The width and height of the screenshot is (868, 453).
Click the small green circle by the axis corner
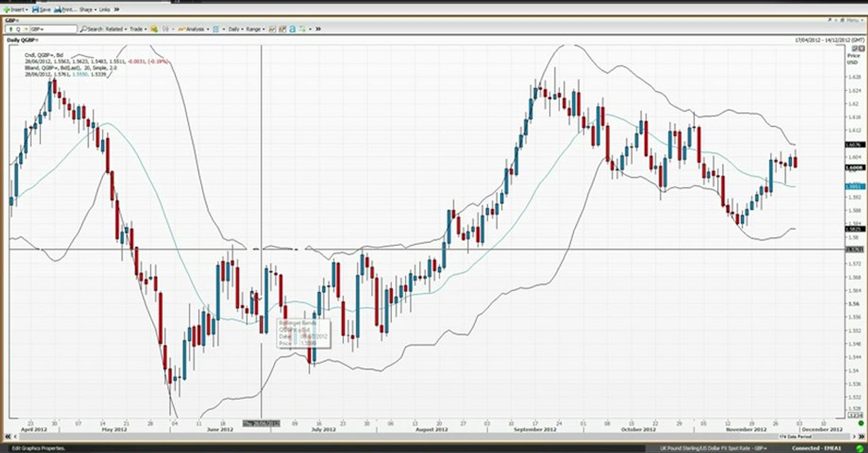[861, 423]
